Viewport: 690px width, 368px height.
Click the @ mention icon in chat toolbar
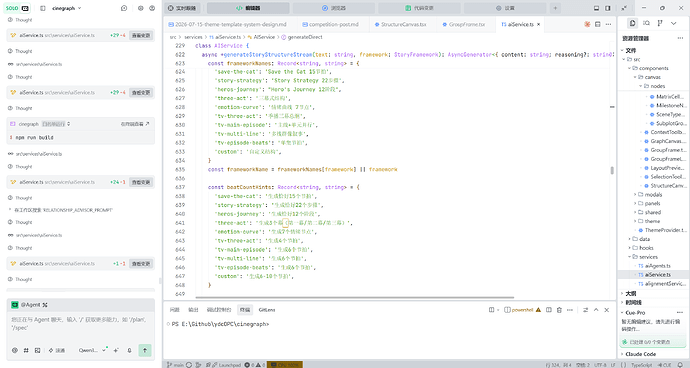15,350
